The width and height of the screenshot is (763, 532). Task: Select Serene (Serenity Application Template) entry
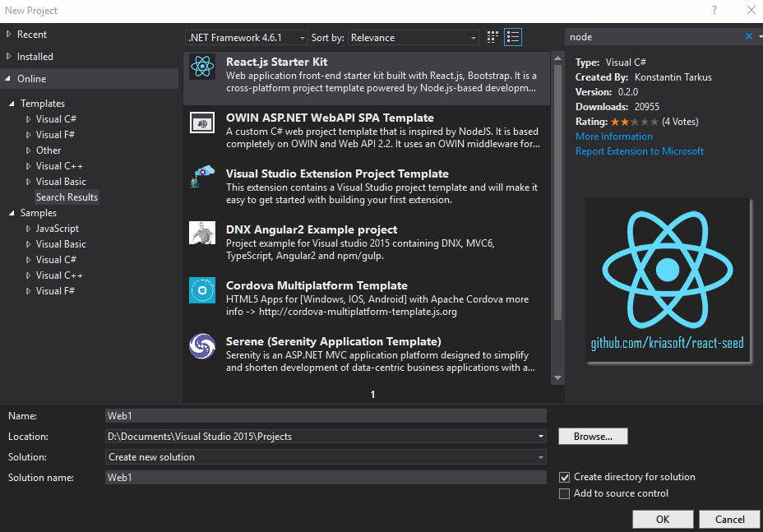[367, 355]
